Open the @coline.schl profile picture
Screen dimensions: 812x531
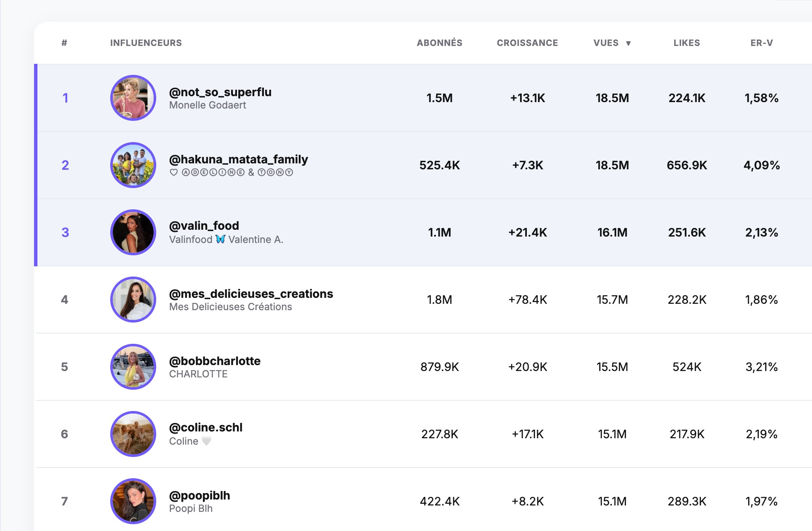(x=133, y=434)
